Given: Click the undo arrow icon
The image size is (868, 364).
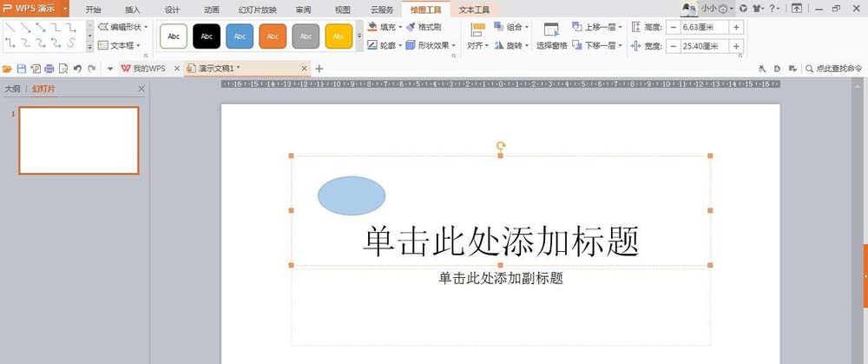Looking at the screenshot, I should tap(77, 68).
